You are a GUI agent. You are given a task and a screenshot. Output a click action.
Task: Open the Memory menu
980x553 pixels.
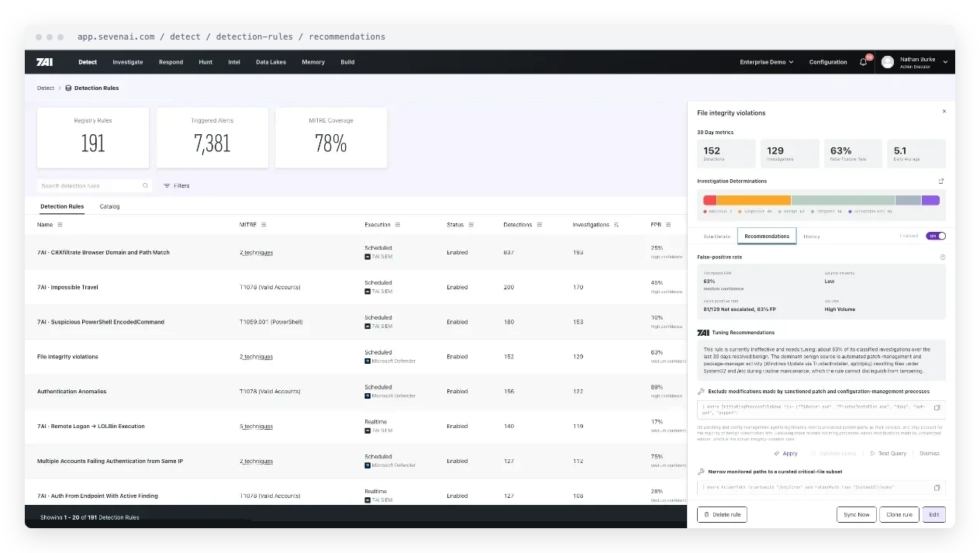pos(313,62)
